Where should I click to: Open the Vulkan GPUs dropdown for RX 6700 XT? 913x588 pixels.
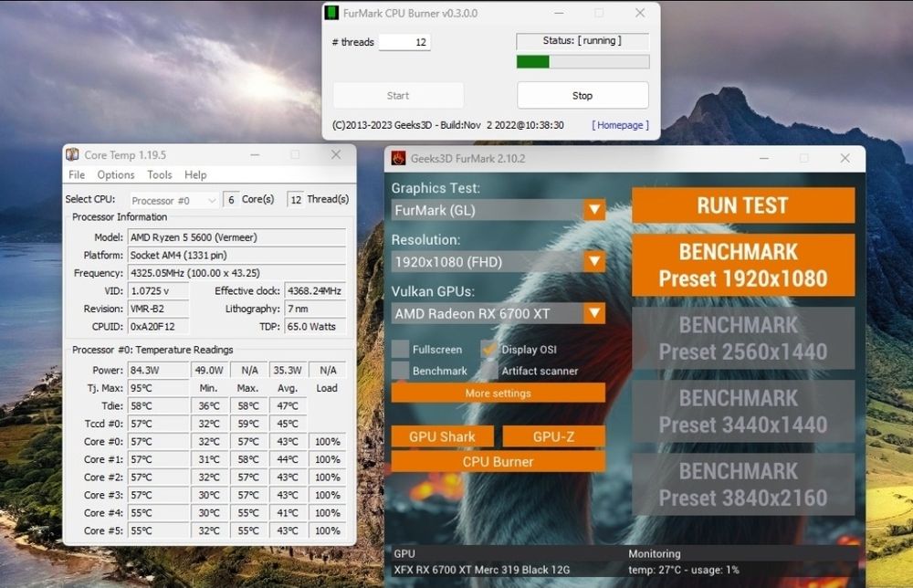[x=498, y=314]
